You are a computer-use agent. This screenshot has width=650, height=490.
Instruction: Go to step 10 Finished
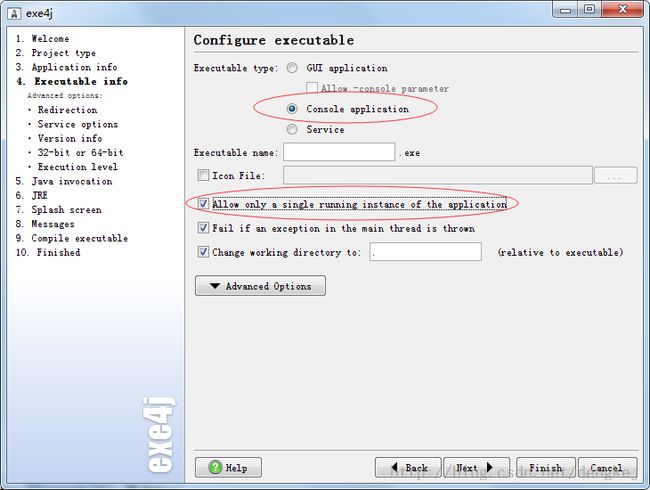[48, 252]
